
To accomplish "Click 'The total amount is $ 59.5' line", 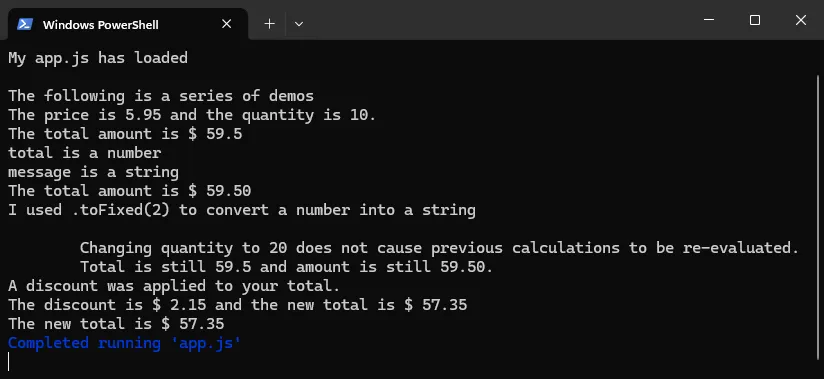I will [x=125, y=134].
